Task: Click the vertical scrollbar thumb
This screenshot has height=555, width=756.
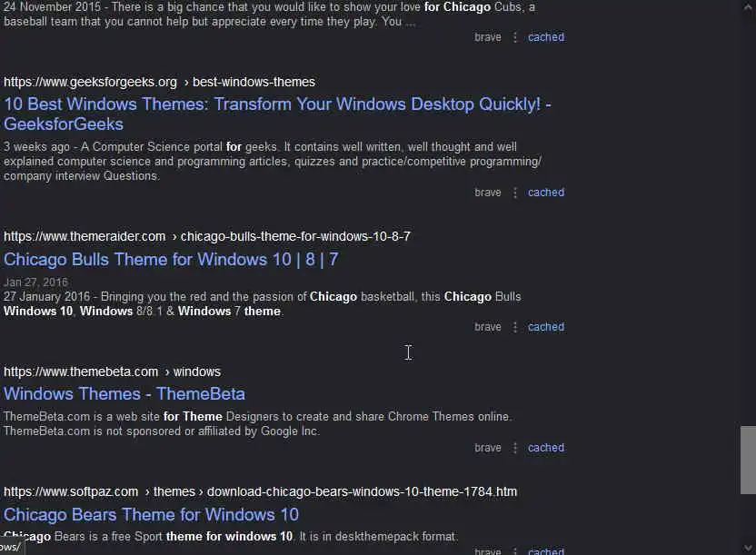Action: 749,461
